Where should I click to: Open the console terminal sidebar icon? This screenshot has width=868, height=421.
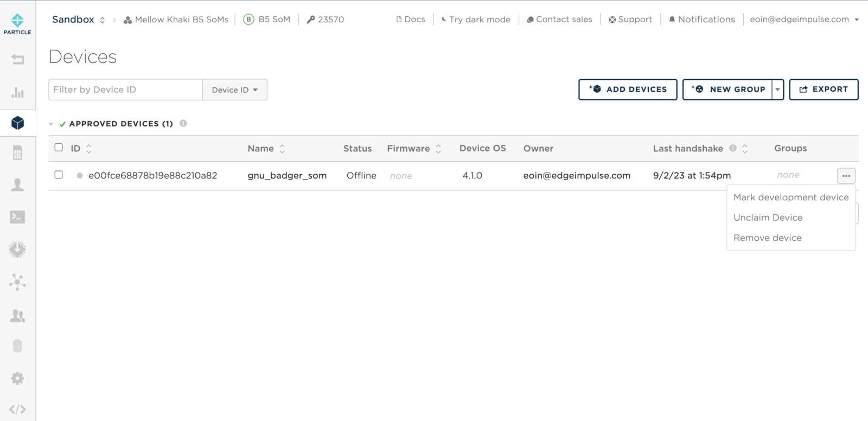point(17,217)
